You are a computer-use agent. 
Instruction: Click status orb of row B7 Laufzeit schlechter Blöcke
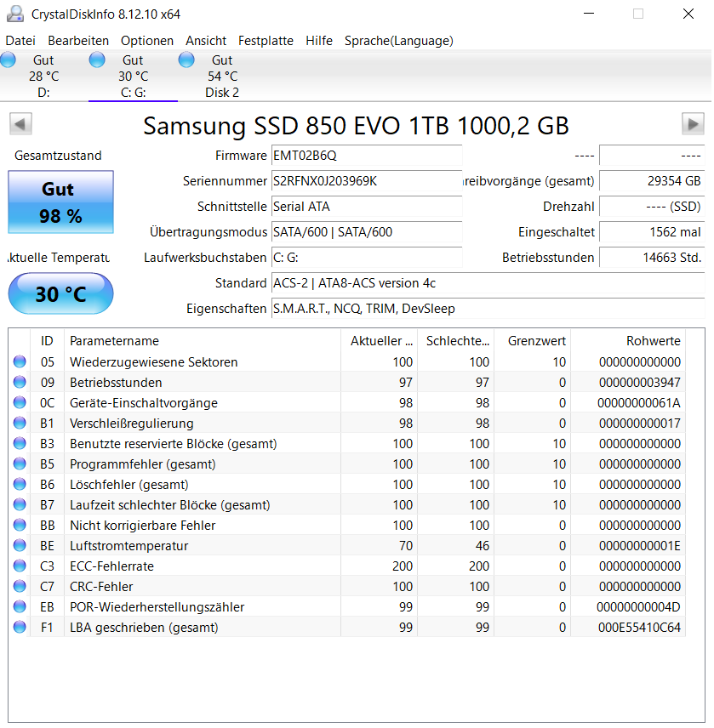(20, 504)
